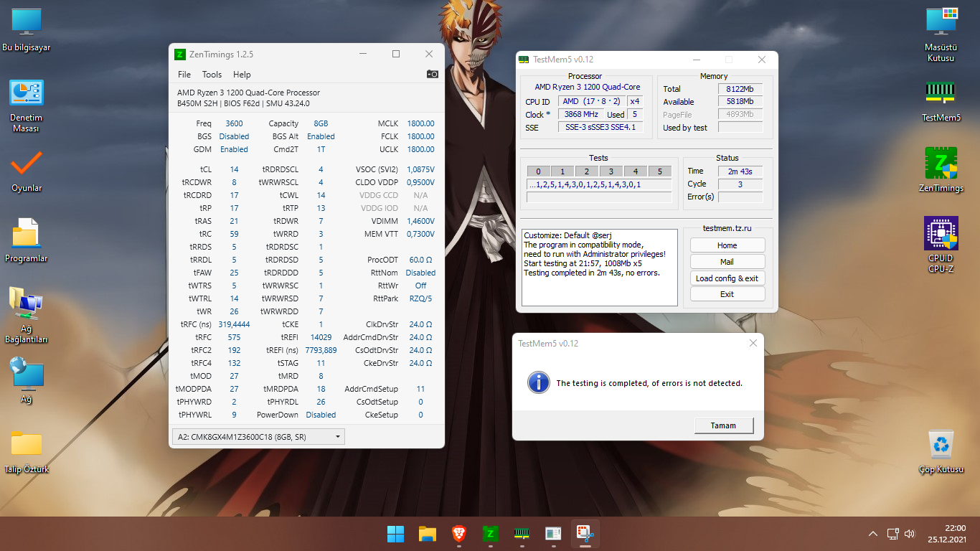Viewport: 980px width, 551px height.
Task: Click the Snipping Tool taskbar icon
Action: point(585,534)
